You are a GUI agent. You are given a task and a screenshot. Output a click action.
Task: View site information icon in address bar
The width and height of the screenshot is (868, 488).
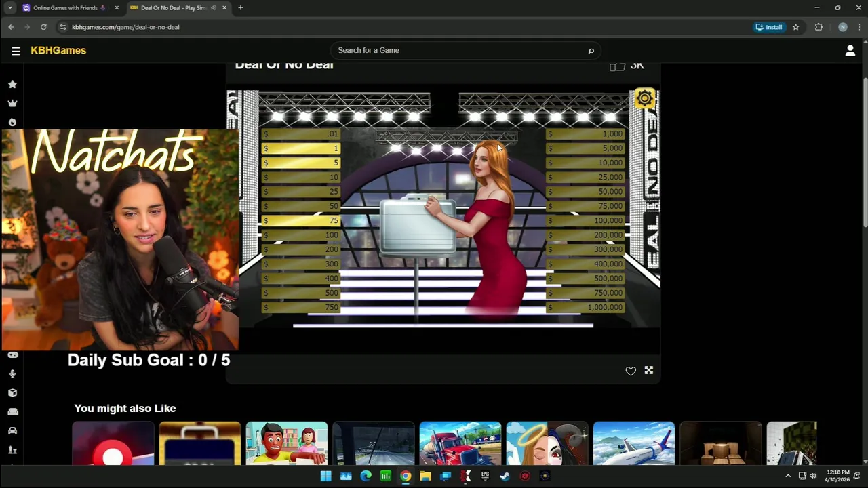click(62, 27)
